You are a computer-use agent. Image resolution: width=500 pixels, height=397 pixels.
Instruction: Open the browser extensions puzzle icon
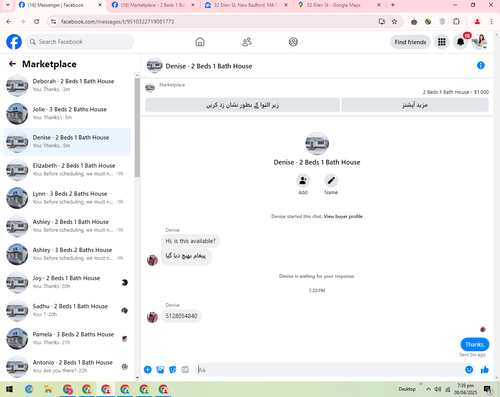point(456,22)
